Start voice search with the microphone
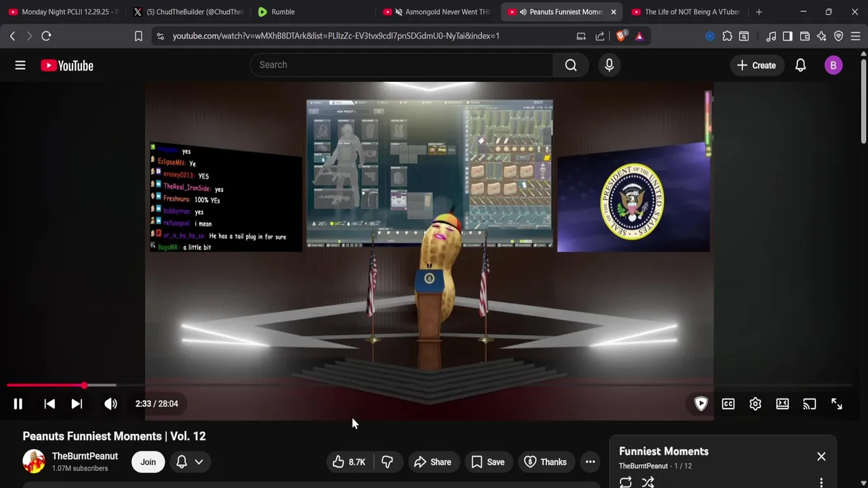Image resolution: width=868 pixels, height=488 pixels. point(609,65)
